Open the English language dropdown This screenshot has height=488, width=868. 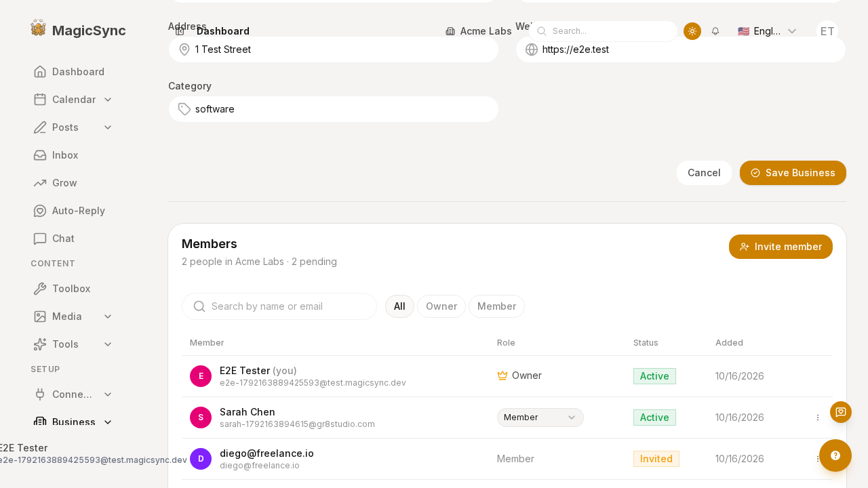767,31
